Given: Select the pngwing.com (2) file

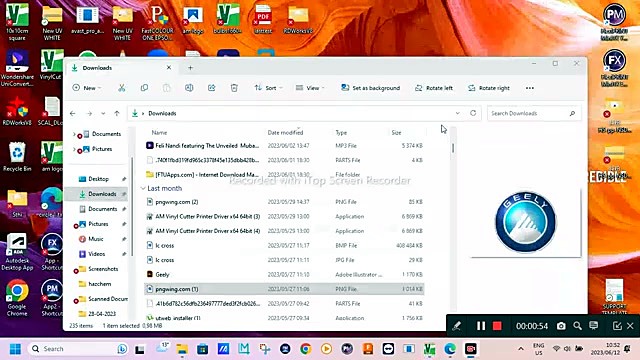Looking at the screenshot, I should point(284,202).
